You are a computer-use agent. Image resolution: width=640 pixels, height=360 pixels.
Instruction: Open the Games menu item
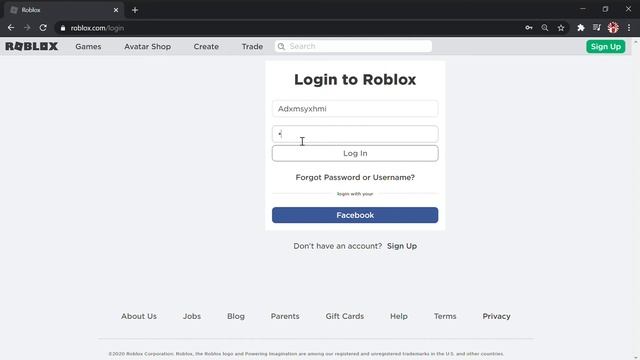coord(88,47)
